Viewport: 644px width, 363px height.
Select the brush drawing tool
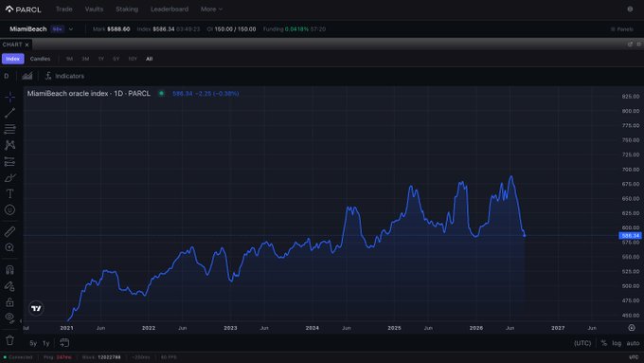click(x=9, y=177)
